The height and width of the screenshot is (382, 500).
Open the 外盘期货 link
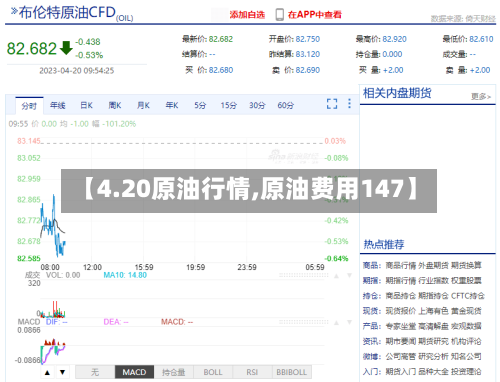point(433,265)
